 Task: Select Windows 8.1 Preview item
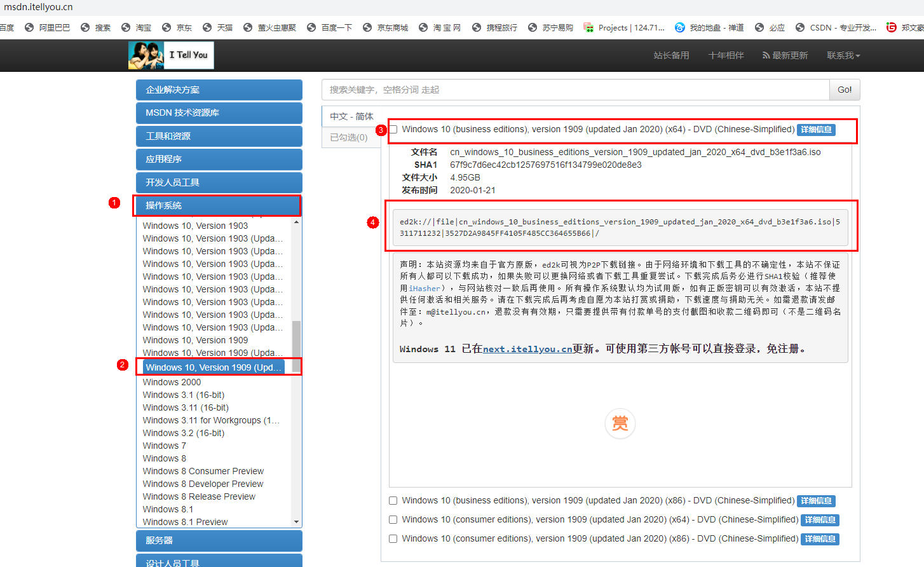(186, 522)
